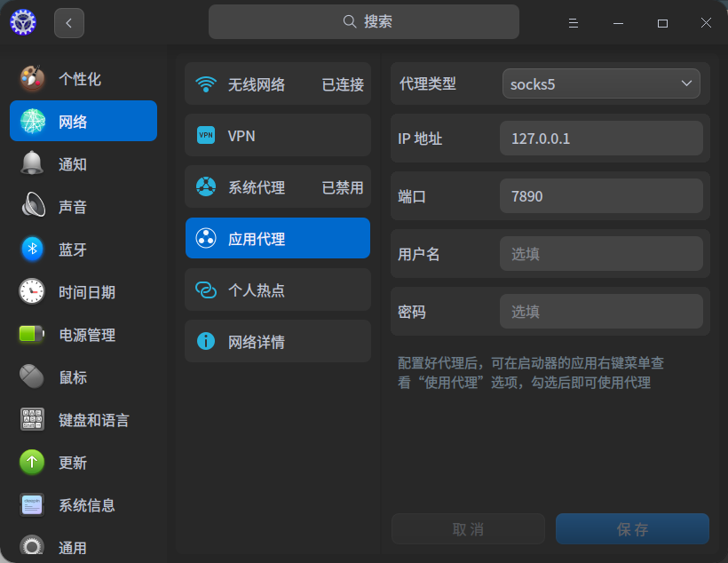Open 电源管理 settings
Image resolution: width=728 pixels, height=563 pixels.
click(x=83, y=335)
